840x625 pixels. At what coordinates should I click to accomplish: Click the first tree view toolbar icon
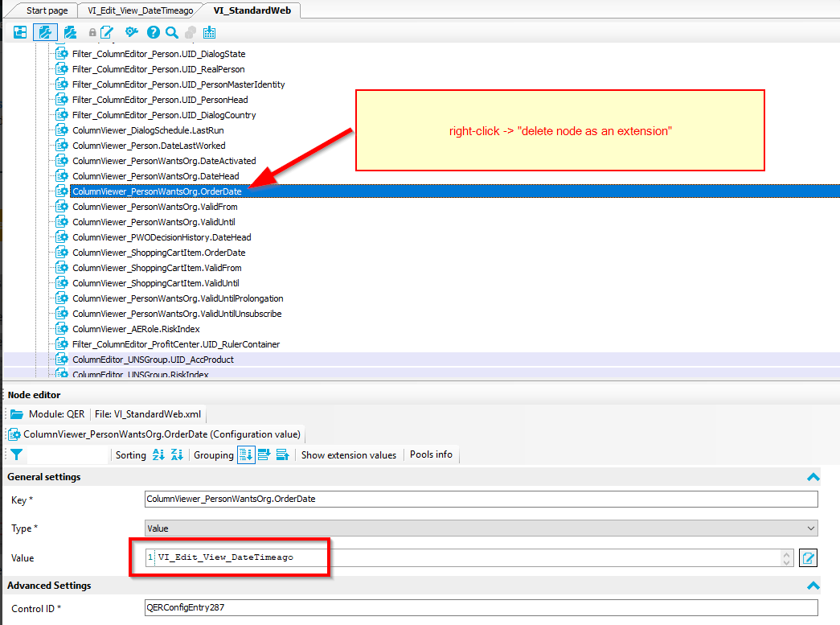click(x=20, y=32)
